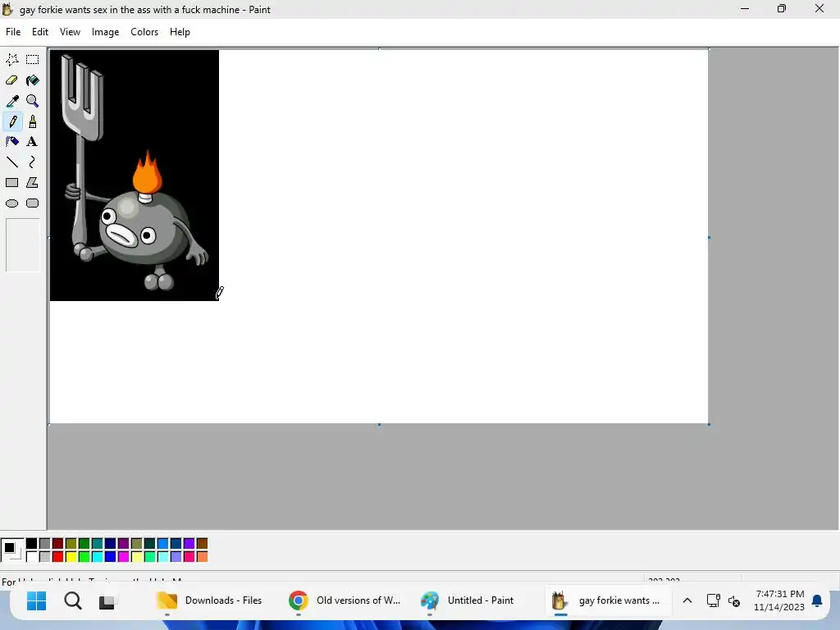Pick the Rectangle shape tool
Image resolution: width=840 pixels, height=630 pixels.
pos(11,183)
